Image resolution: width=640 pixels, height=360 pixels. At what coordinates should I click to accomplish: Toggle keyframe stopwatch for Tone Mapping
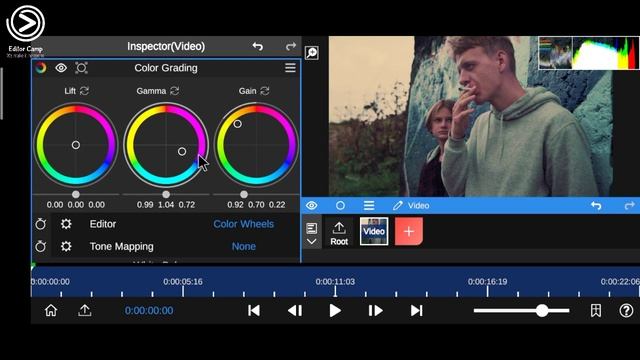pos(40,246)
